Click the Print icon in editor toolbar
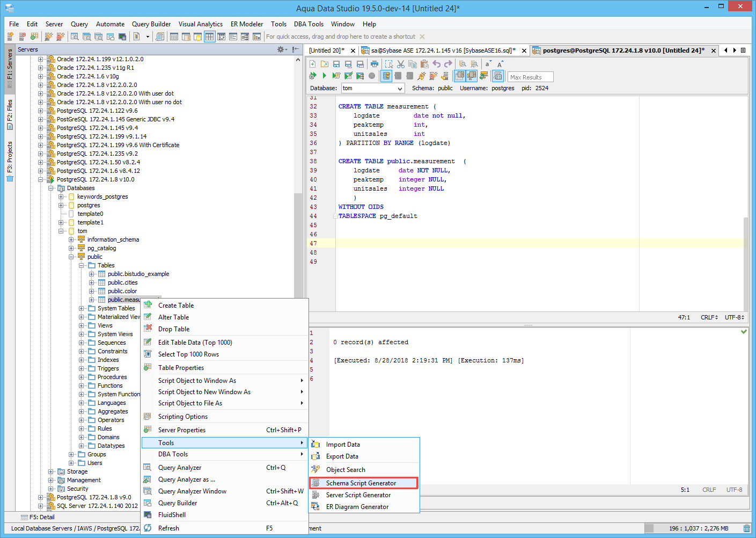The height and width of the screenshot is (538, 756). (x=374, y=64)
